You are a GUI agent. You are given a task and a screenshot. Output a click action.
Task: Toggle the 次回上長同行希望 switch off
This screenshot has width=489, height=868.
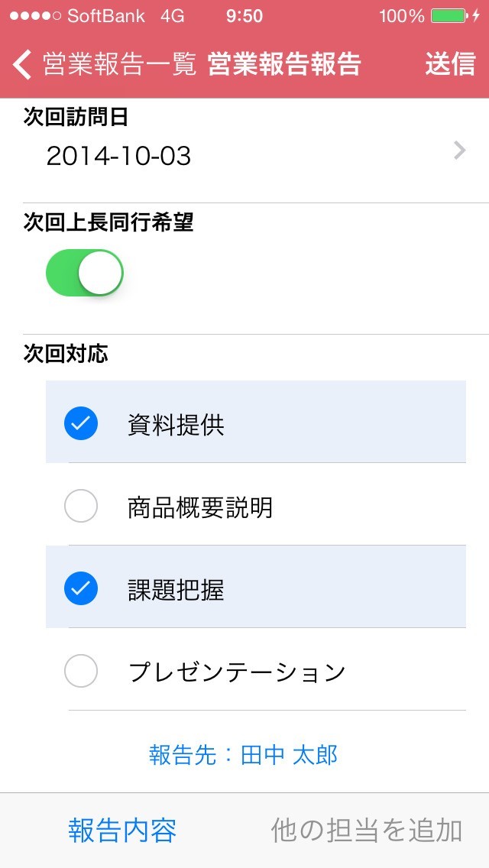click(x=85, y=273)
